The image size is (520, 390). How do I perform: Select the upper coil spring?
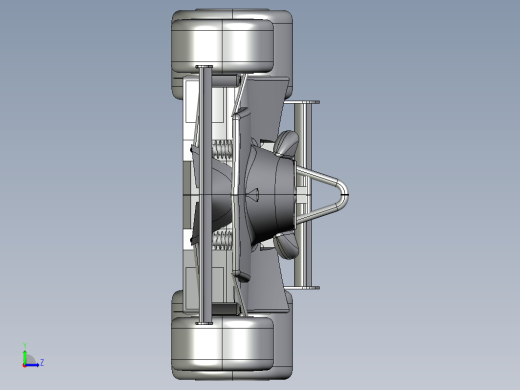click(x=222, y=149)
